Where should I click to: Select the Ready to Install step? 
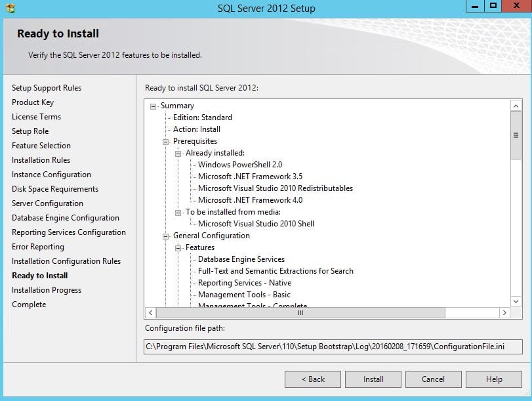pos(40,276)
